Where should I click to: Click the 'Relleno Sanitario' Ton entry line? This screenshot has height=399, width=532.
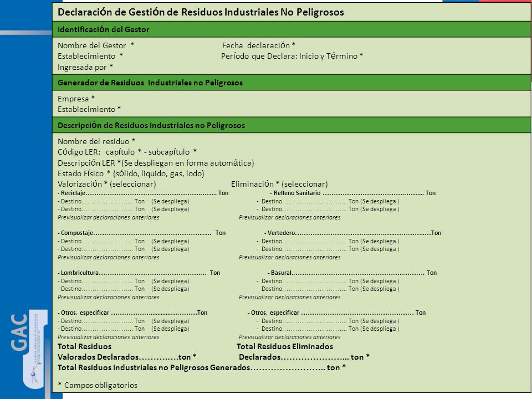click(x=353, y=193)
